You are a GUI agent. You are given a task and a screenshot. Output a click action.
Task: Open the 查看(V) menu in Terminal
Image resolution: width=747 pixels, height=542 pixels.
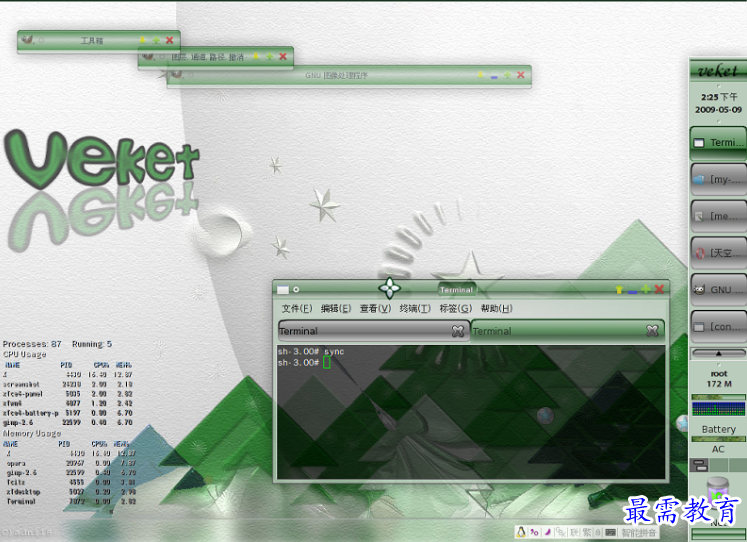coord(375,309)
